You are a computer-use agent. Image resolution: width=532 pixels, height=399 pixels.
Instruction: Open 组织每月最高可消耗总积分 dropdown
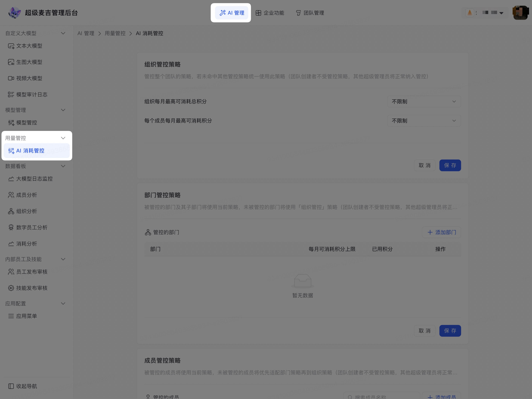pos(424,102)
